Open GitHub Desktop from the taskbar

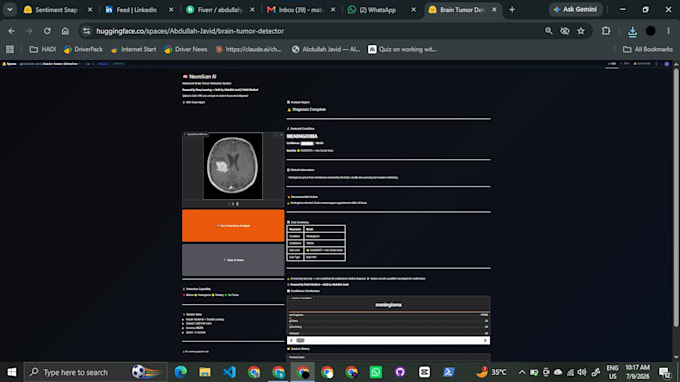click(x=400, y=372)
